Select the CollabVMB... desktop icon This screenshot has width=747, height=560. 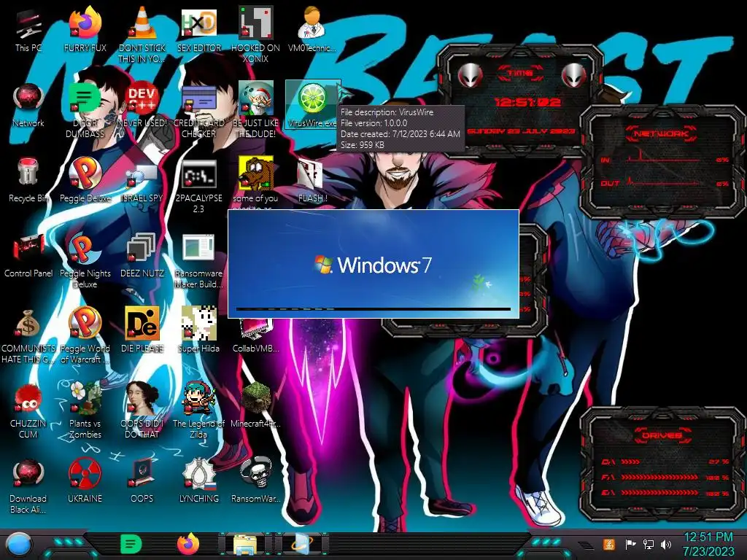256,335
